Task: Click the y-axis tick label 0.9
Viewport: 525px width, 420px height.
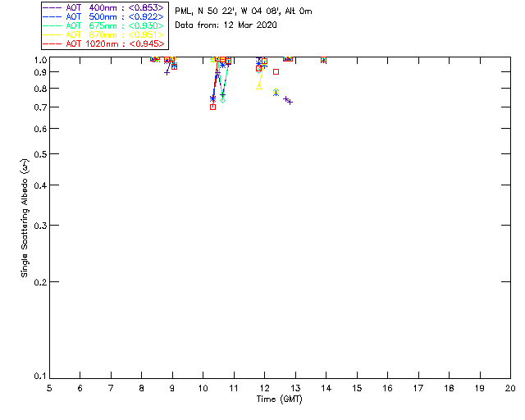Action: pos(40,72)
